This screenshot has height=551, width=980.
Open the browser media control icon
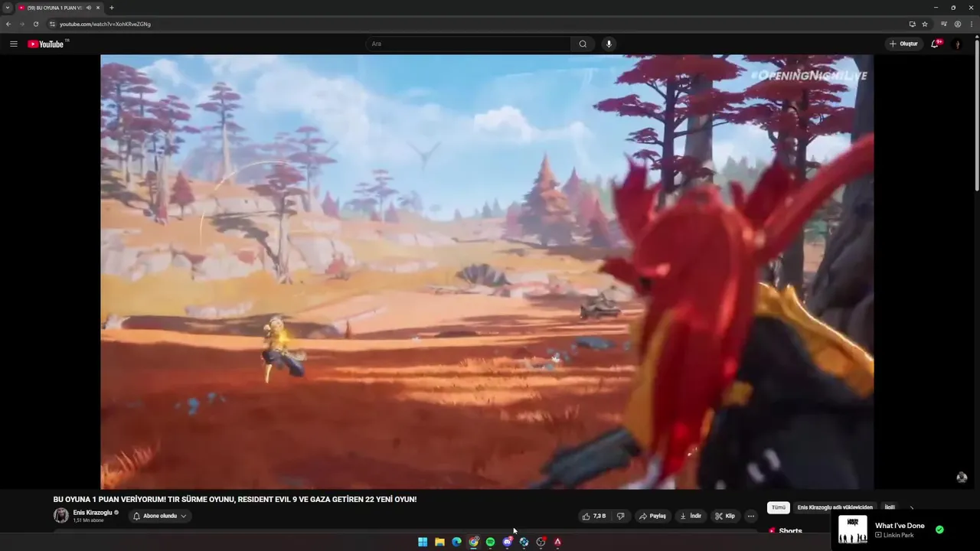944,24
